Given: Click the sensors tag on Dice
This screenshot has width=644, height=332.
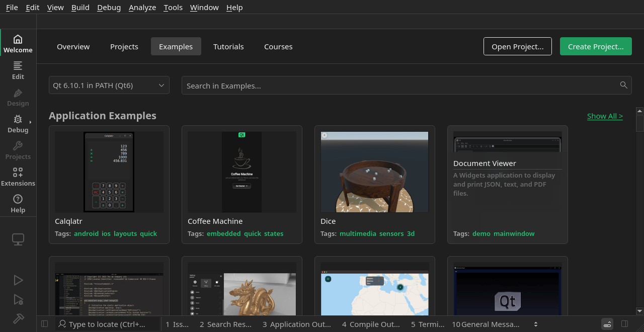Looking at the screenshot, I should pyautogui.click(x=391, y=233).
